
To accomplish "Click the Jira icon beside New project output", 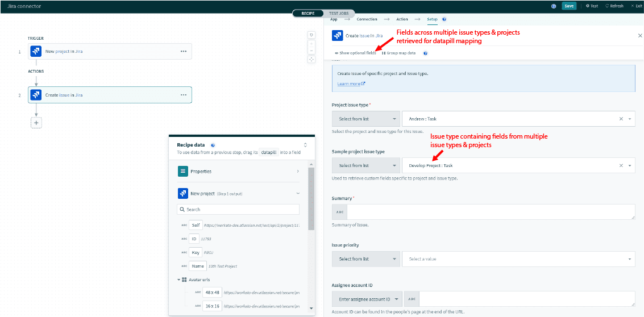I will [x=183, y=193].
